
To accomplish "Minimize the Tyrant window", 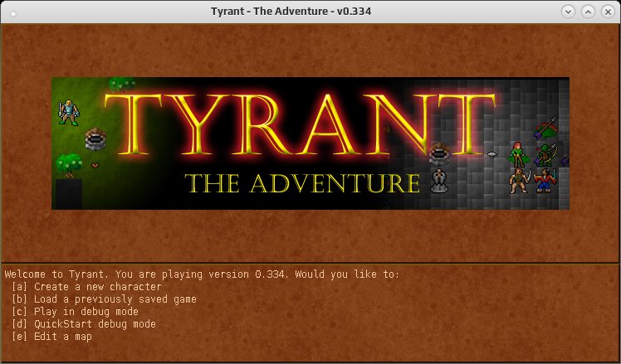I will (568, 12).
